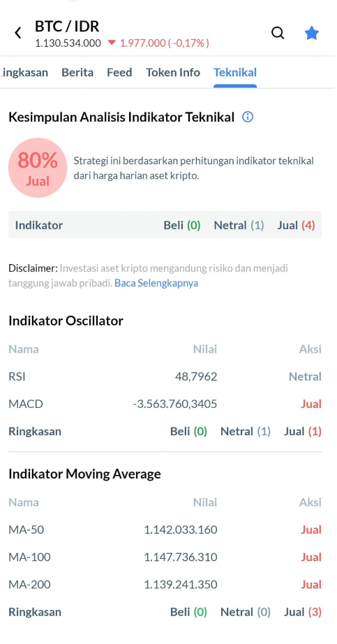Open the Baca Selengkapnya link
Viewport: 337px width, 644px height.
[x=156, y=284]
